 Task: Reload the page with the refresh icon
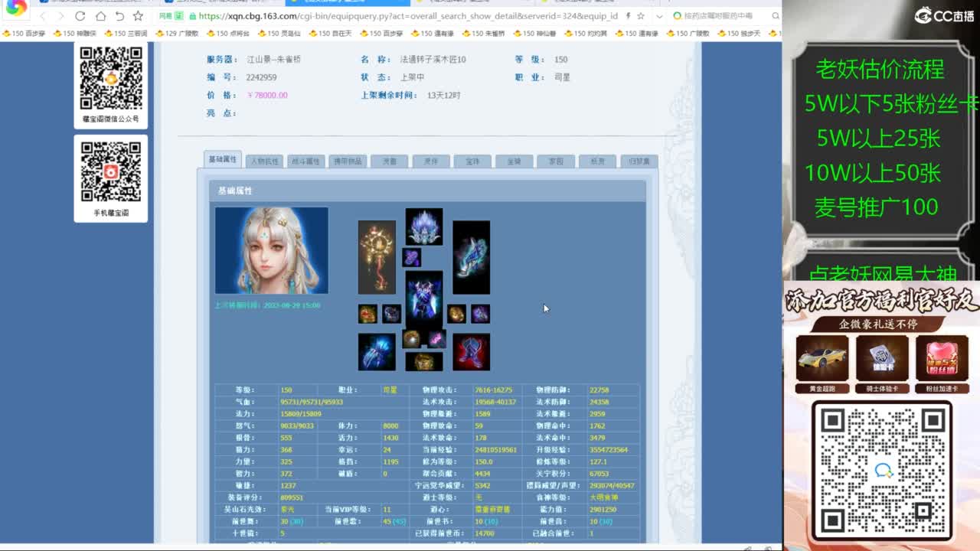coord(80,16)
